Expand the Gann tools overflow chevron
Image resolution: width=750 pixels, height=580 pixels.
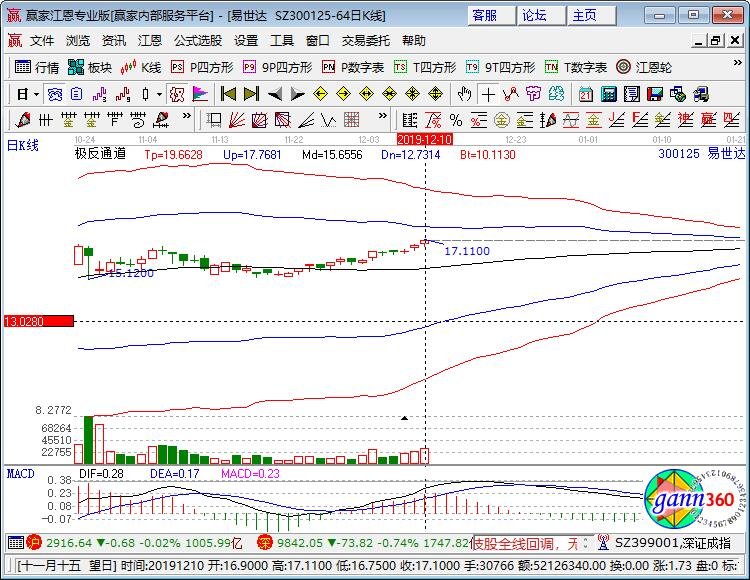coord(382,115)
